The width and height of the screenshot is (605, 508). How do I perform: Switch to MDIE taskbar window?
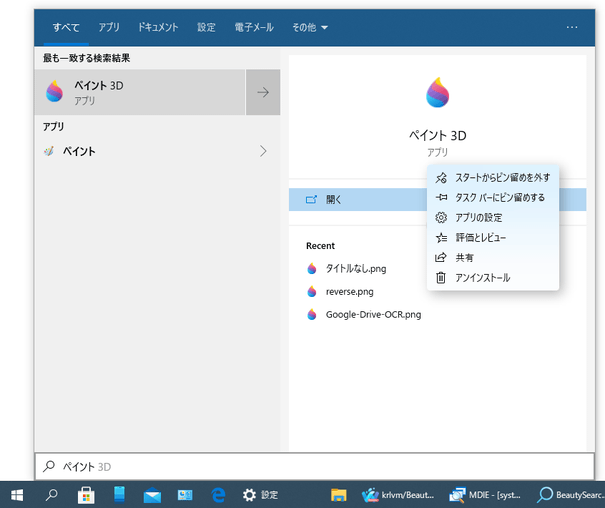click(x=485, y=495)
